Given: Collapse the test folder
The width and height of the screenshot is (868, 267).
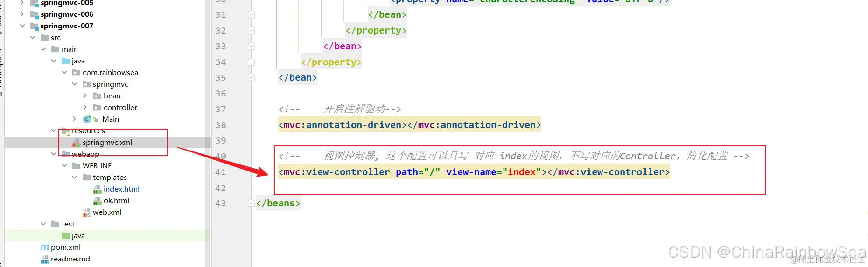Looking at the screenshot, I should tap(43, 224).
